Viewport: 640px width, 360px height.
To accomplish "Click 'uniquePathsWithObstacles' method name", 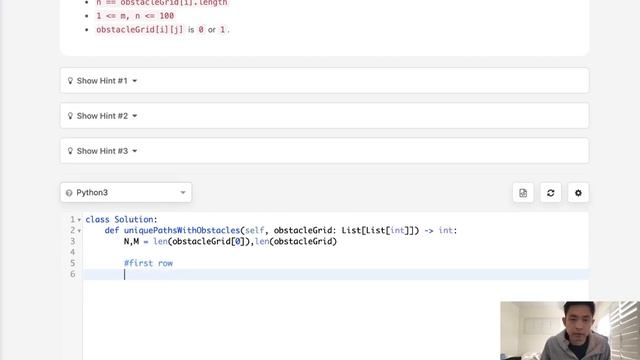I will pyautogui.click(x=182, y=231).
